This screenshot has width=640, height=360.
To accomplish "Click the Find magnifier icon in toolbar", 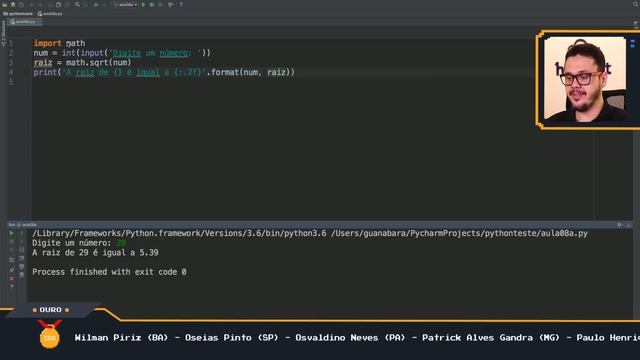I will point(78,5).
